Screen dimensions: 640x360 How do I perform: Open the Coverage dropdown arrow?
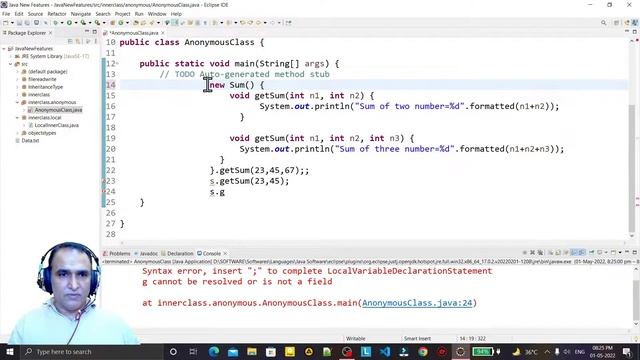(x=90, y=22)
